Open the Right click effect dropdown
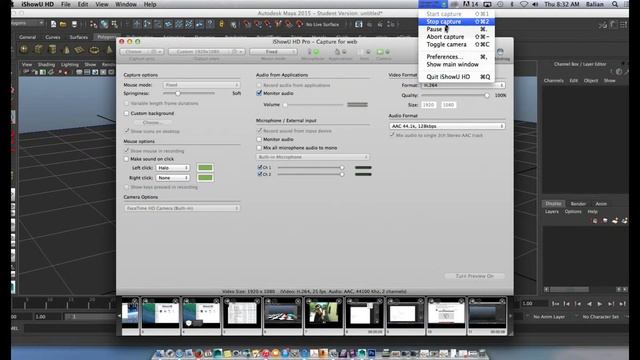 coord(173,178)
